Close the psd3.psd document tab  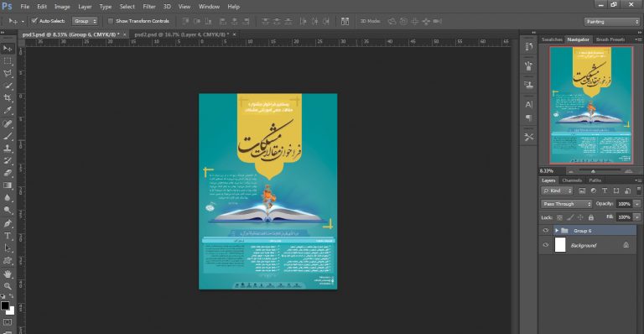pos(125,34)
